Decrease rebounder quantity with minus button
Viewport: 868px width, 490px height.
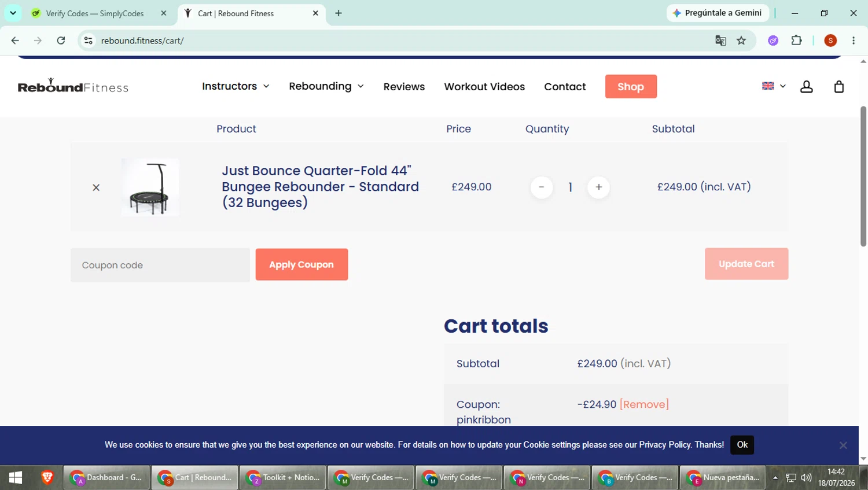tap(542, 187)
